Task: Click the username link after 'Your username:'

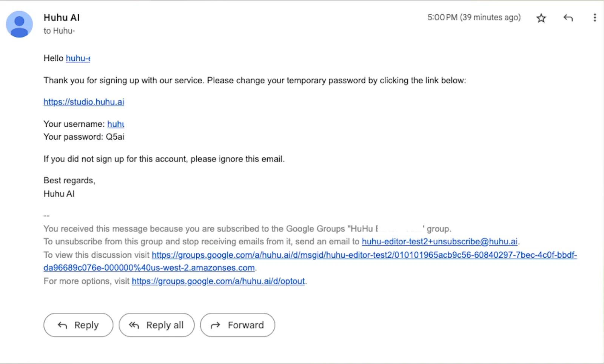Action: pyautogui.click(x=116, y=124)
